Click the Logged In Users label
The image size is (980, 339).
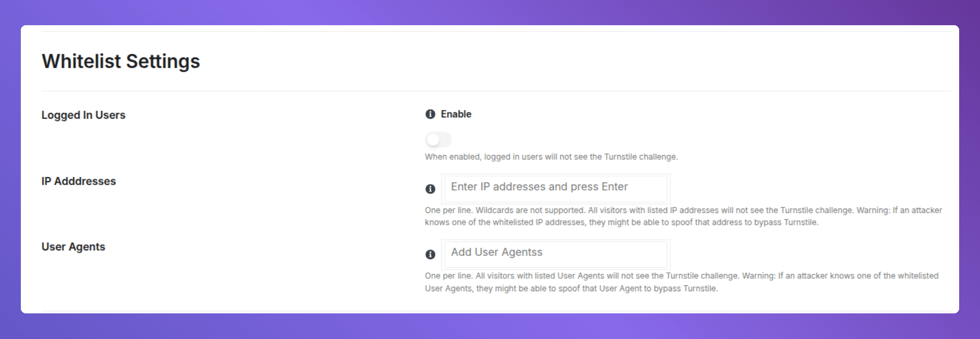point(83,115)
